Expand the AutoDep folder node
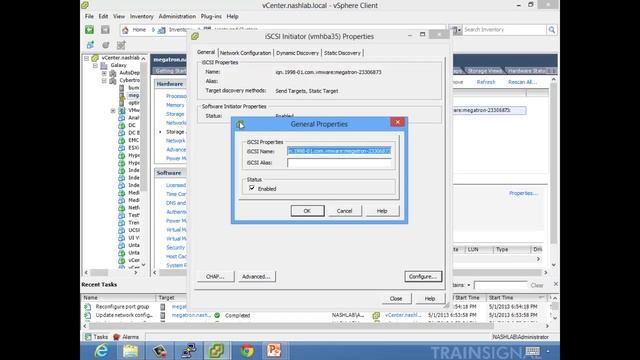The width and height of the screenshot is (640, 360). tap(104, 73)
